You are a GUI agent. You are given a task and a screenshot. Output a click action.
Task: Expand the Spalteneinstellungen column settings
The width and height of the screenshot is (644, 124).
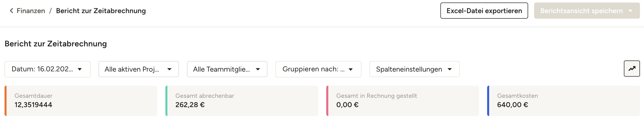point(409,69)
